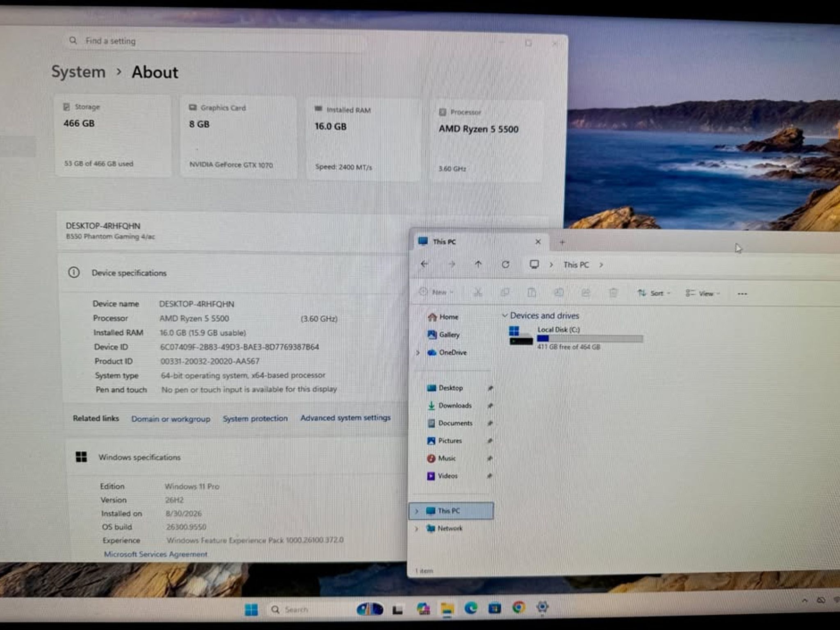Click the Forward arrow in File Explorer
Image resolution: width=840 pixels, height=630 pixels.
[x=452, y=265]
